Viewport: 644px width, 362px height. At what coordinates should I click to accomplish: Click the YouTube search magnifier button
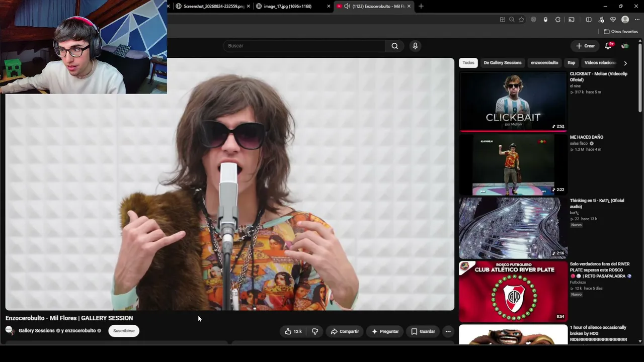[x=395, y=46]
